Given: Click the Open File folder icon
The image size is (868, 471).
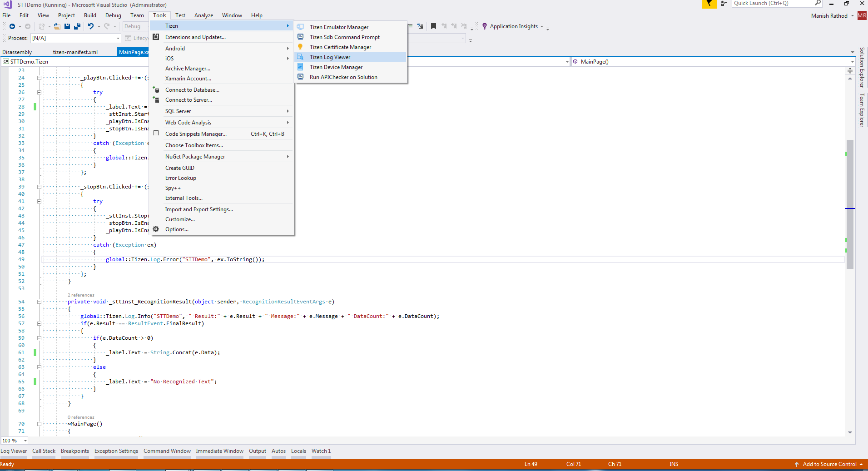Looking at the screenshot, I should (57, 26).
